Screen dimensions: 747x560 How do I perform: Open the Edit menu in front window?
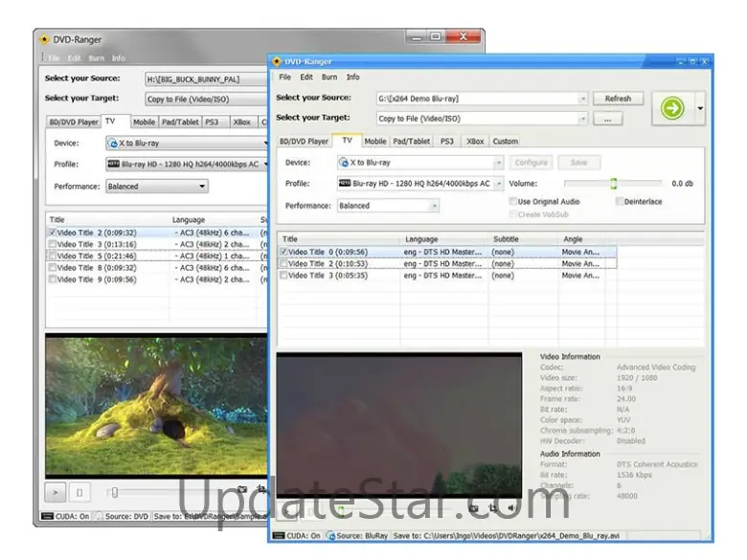[306, 78]
